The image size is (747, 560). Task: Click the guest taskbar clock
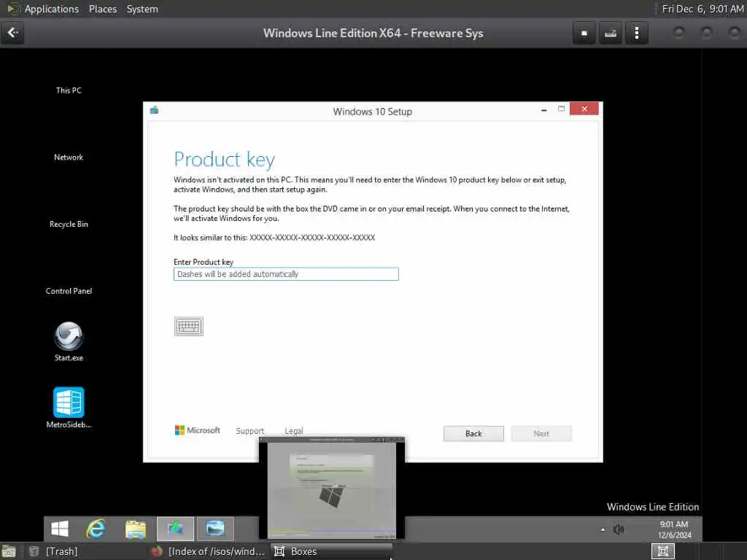[x=674, y=529]
